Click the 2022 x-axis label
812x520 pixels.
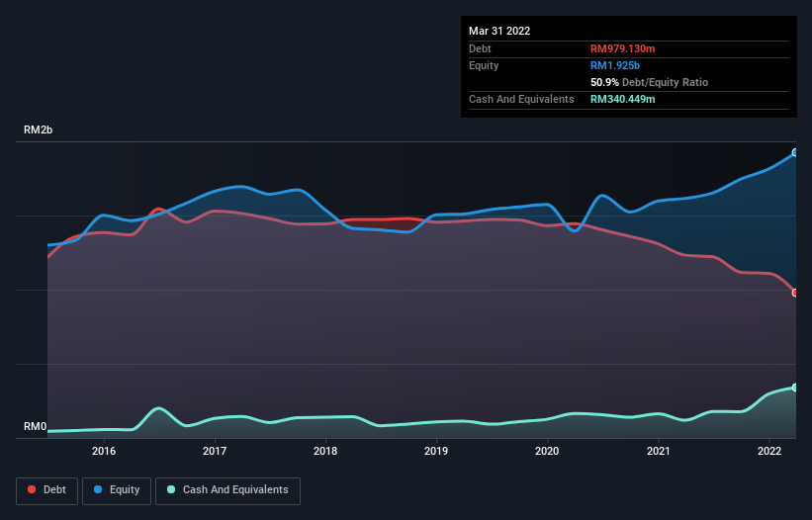(769, 451)
